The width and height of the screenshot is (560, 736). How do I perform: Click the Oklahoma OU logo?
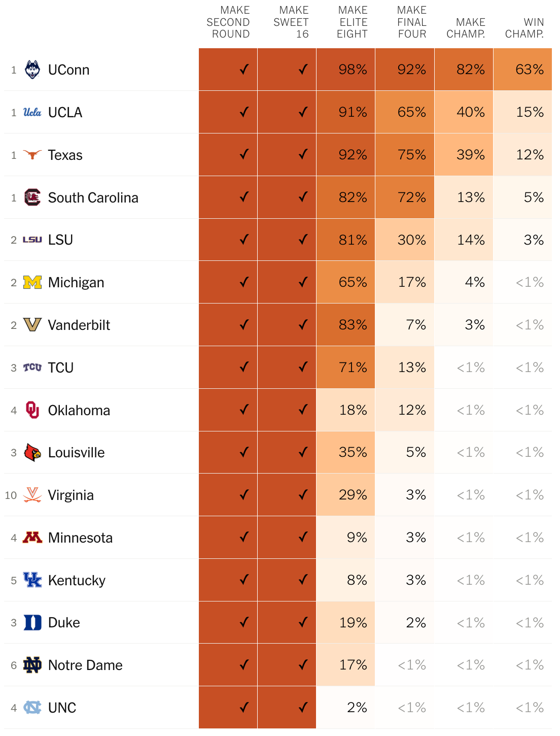click(32, 410)
